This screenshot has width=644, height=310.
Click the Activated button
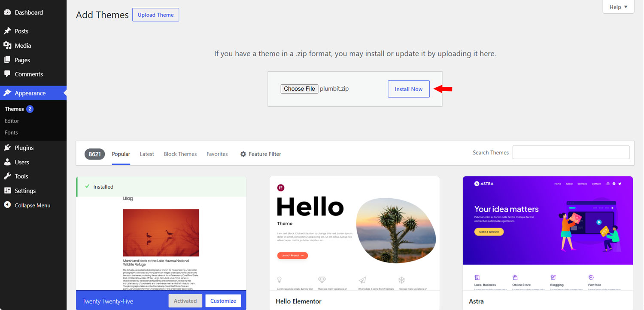[x=185, y=301]
